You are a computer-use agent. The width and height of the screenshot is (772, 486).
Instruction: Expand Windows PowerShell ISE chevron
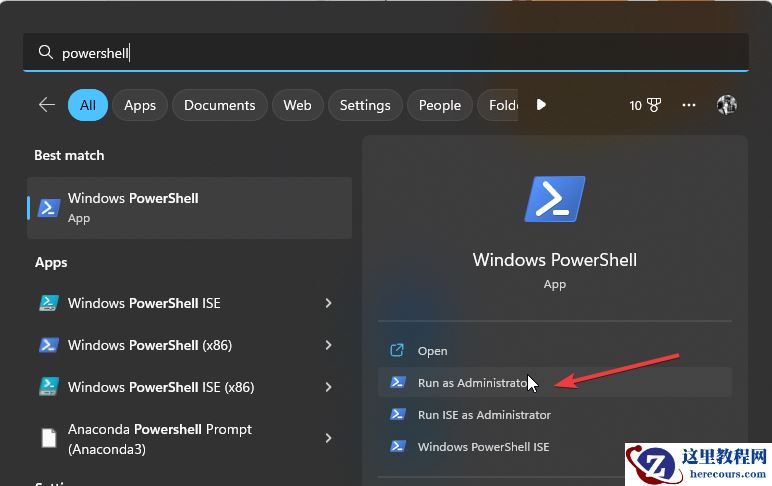328,303
